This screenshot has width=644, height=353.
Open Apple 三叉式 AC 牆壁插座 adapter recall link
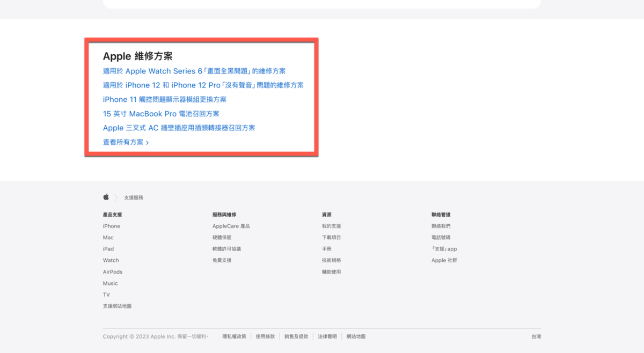(x=179, y=128)
